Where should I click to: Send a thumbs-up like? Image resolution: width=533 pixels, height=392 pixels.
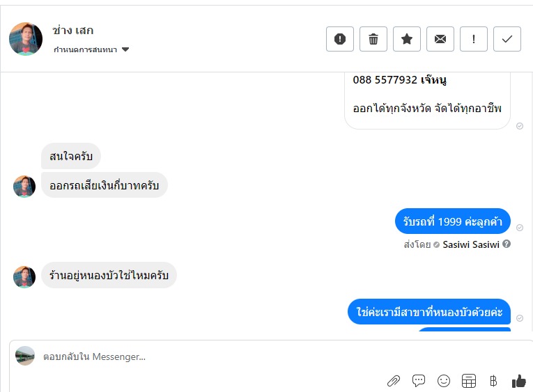coord(518,381)
